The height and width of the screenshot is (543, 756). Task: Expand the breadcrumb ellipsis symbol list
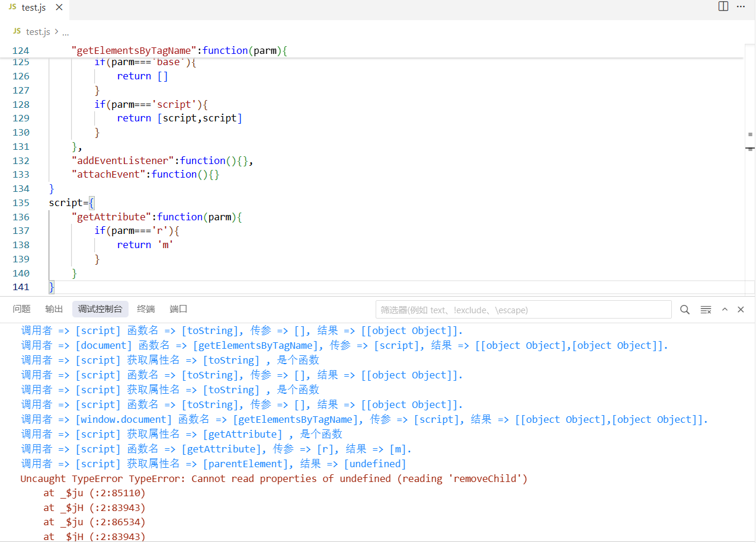point(66,32)
